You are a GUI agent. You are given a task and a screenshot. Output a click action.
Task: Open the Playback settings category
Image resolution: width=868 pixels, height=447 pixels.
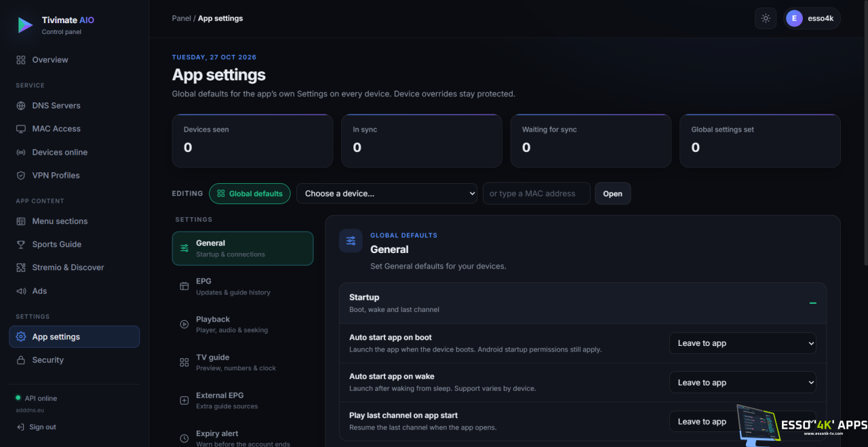coord(243,324)
